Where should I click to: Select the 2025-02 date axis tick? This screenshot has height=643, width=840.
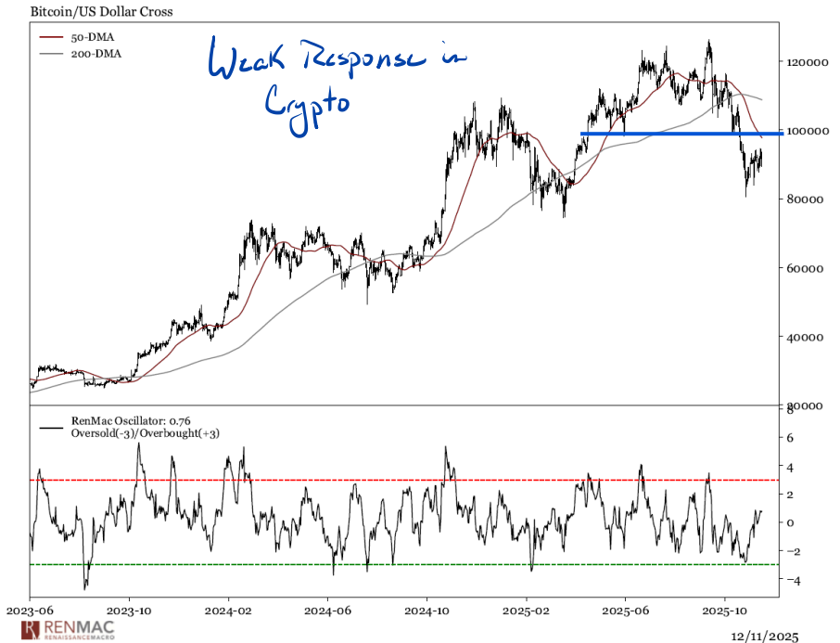(x=526, y=612)
